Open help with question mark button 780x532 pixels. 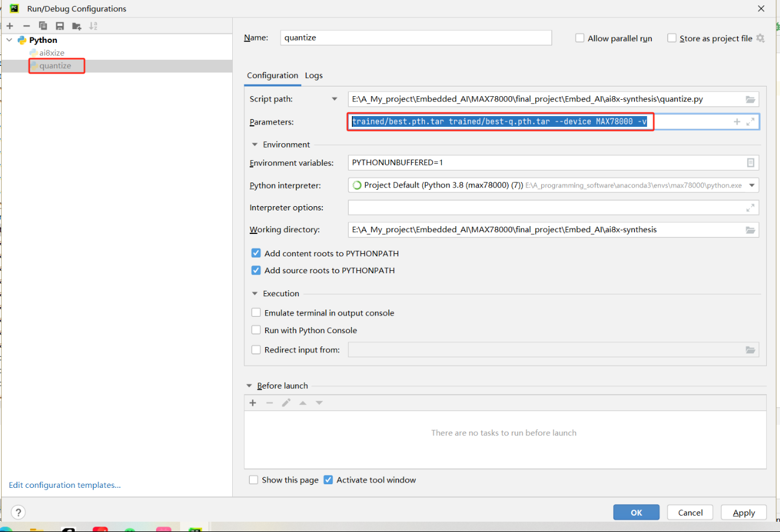tap(18, 512)
